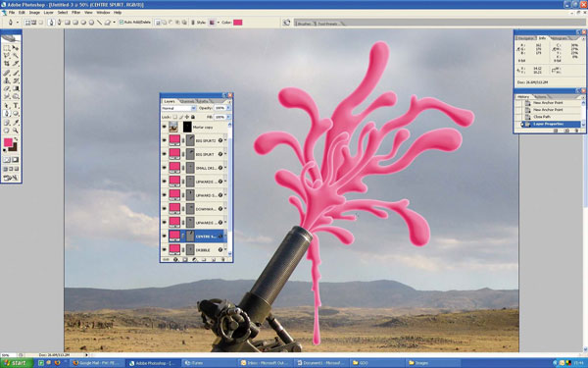Choose the Custom Shape option
The height and width of the screenshot is (368, 588).
[107, 23]
